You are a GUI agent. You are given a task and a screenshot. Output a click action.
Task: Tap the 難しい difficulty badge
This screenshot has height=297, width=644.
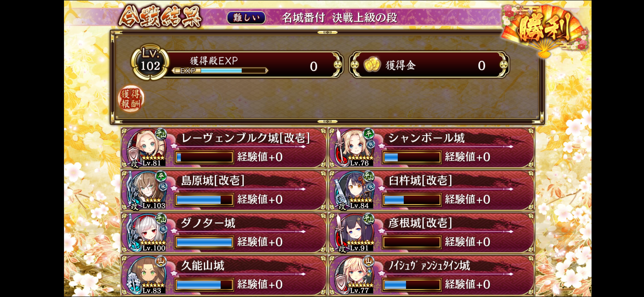point(246,18)
